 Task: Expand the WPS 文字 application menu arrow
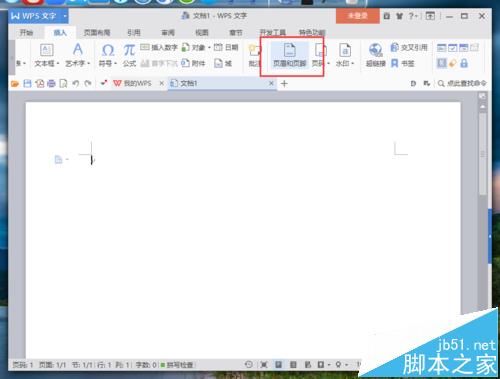pyautogui.click(x=65, y=16)
